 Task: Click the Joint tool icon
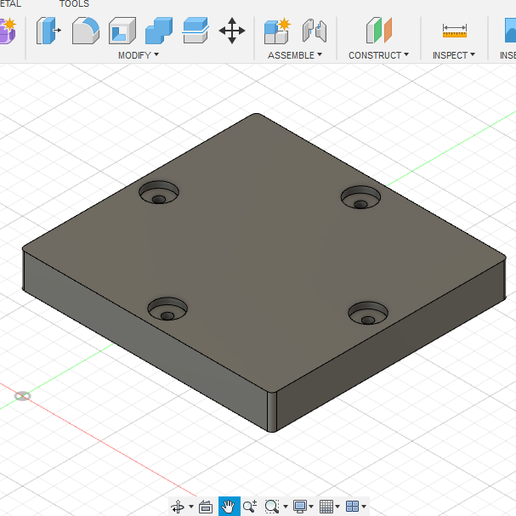coord(314,31)
